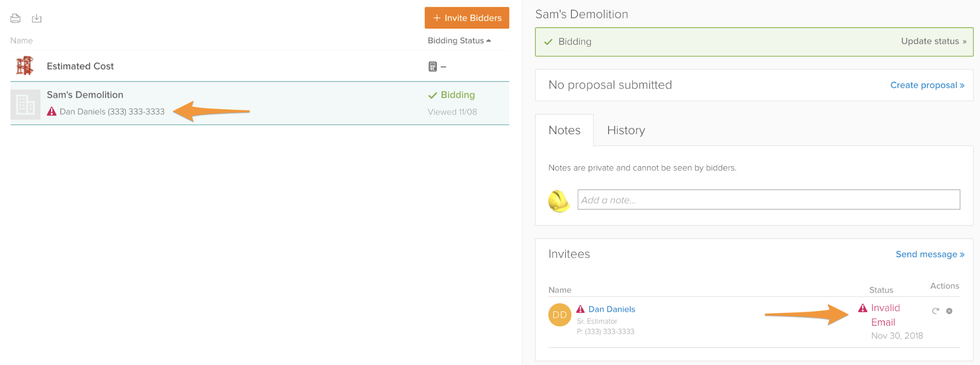Open the Update status menu
The image size is (980, 365).
(x=933, y=42)
